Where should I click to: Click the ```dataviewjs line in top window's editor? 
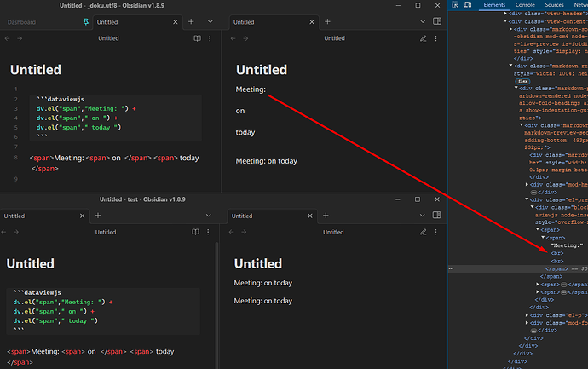coord(61,100)
